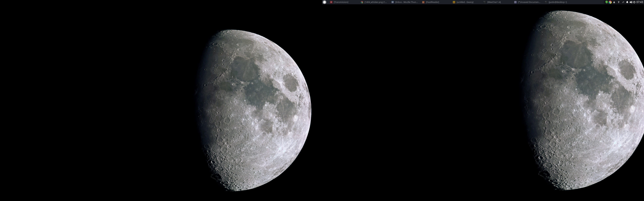Click the light bulb tray icon
Viewport: 644px width, 201px height.
coord(619,2)
